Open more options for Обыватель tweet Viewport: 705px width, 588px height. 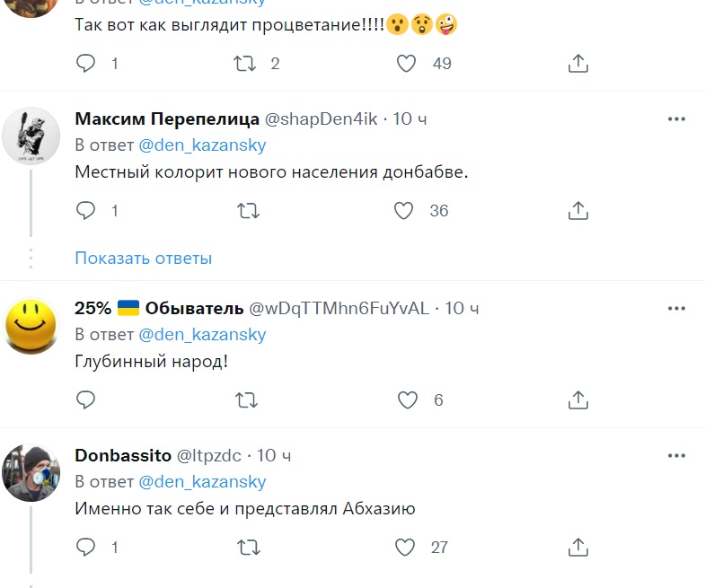[x=676, y=309]
